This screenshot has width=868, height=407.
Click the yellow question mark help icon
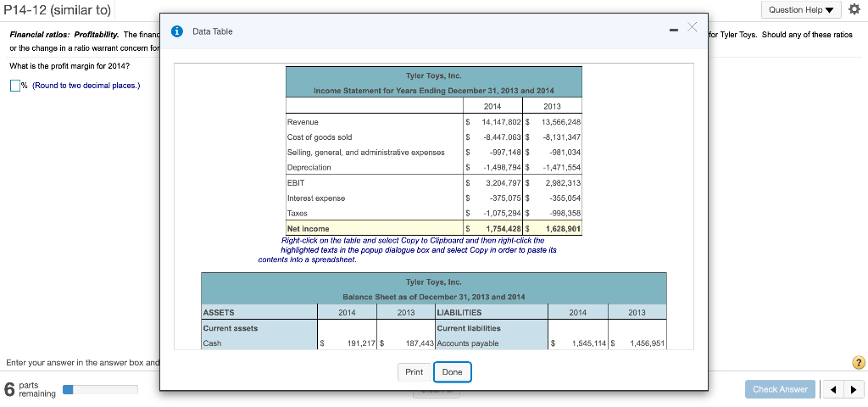point(858,363)
